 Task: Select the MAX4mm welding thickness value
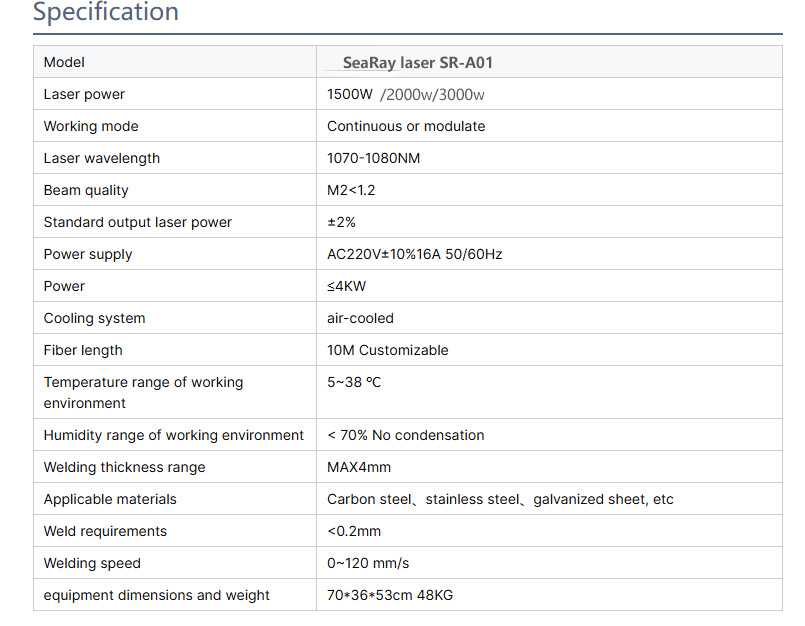[x=359, y=468]
